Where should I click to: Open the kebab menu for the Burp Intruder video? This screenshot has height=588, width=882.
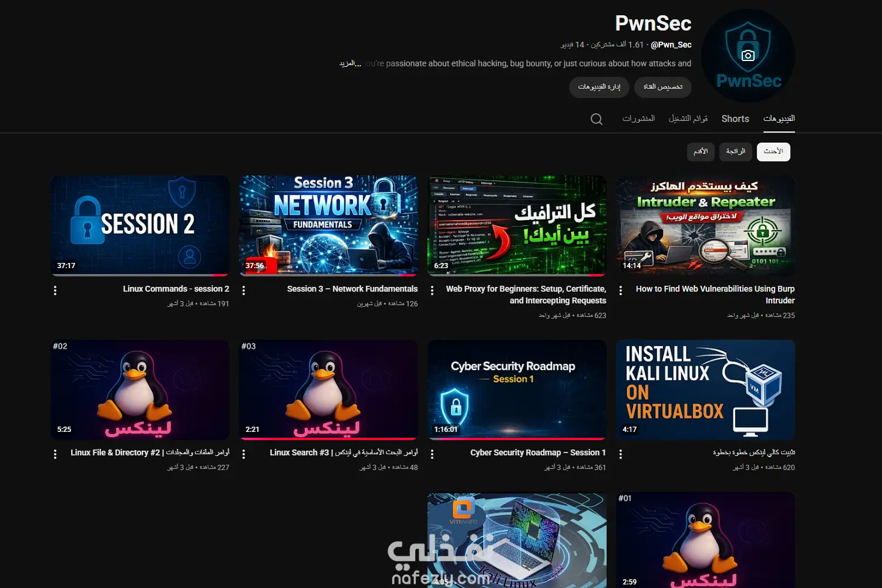click(x=621, y=290)
